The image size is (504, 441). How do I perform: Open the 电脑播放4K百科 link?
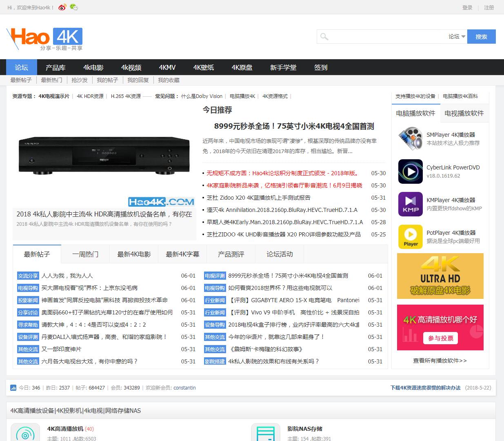point(460,96)
